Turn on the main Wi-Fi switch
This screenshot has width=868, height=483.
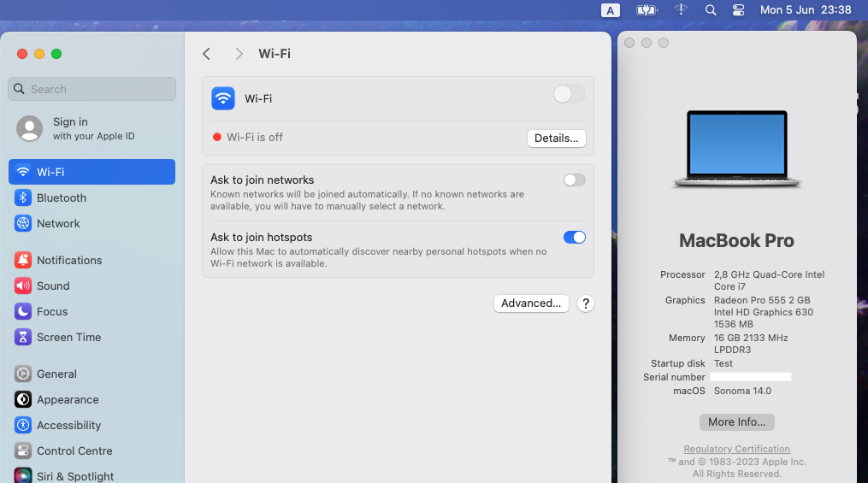tap(569, 94)
